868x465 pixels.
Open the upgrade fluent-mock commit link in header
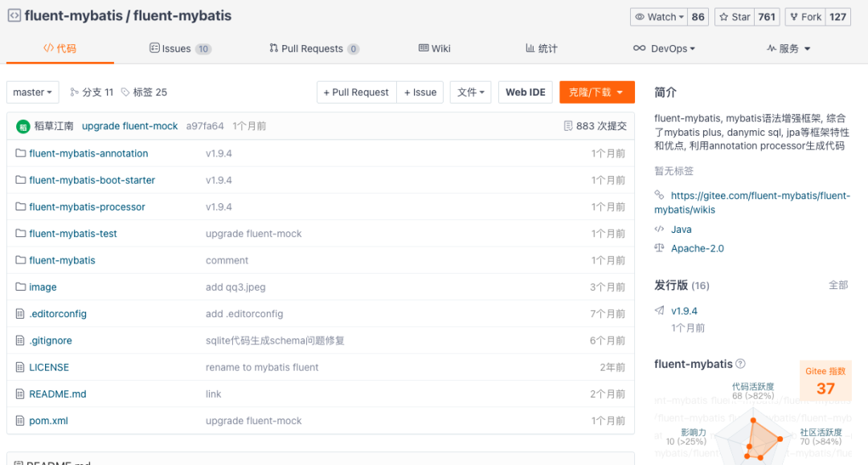pos(129,126)
